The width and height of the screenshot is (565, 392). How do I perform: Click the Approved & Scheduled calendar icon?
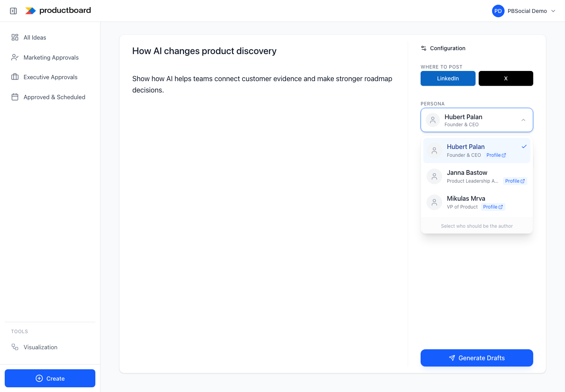tap(15, 97)
